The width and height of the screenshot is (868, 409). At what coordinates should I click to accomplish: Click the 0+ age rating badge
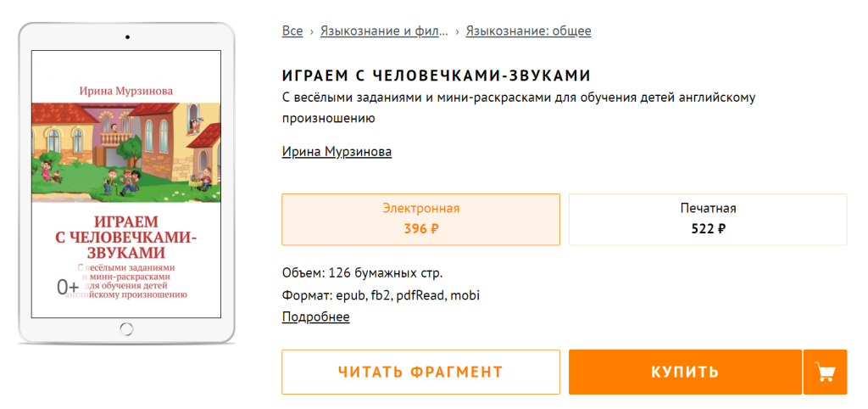68,288
